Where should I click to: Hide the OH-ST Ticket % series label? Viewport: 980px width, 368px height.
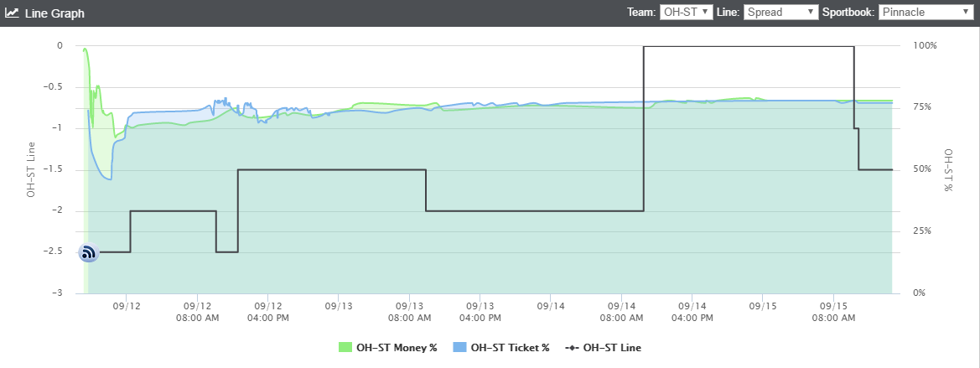510,347
